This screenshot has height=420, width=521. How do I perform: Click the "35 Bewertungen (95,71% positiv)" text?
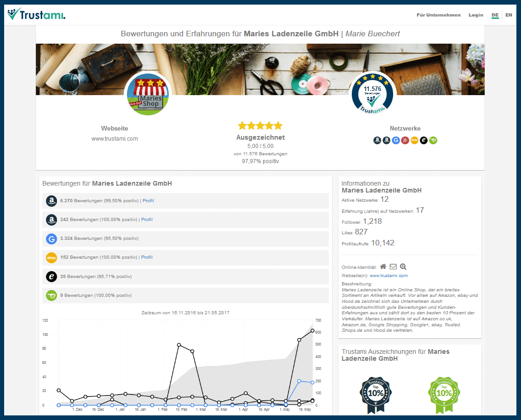[x=96, y=277]
